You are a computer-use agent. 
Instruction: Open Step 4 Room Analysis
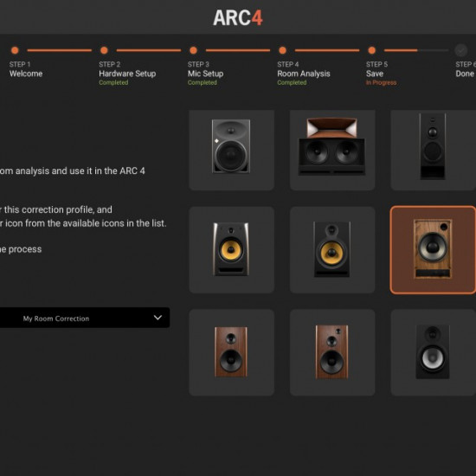click(x=304, y=74)
